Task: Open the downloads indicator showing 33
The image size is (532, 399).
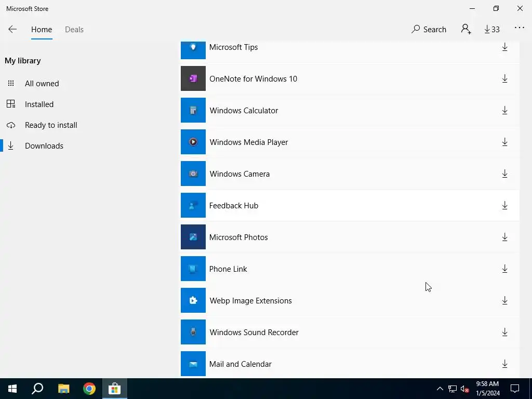Action: 491,30
